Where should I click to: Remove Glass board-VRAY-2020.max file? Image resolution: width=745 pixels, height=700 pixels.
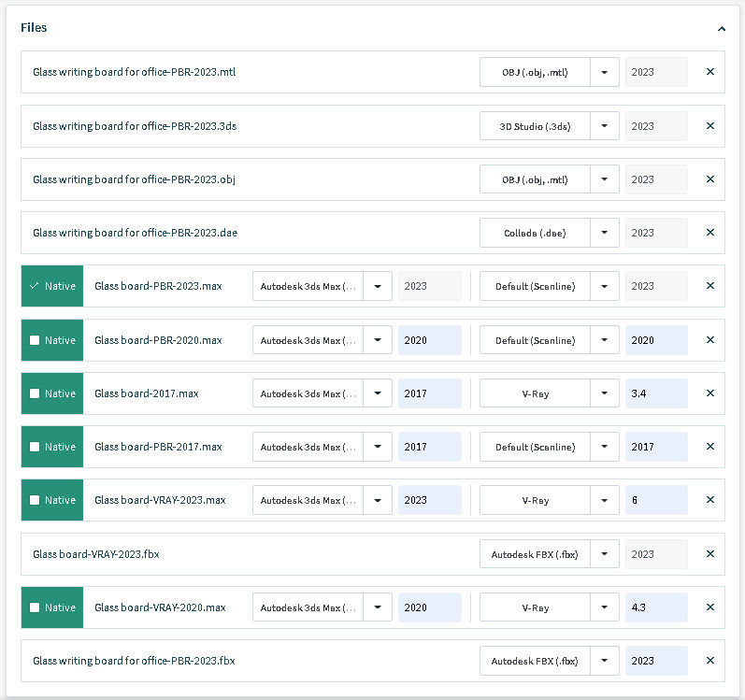710,607
